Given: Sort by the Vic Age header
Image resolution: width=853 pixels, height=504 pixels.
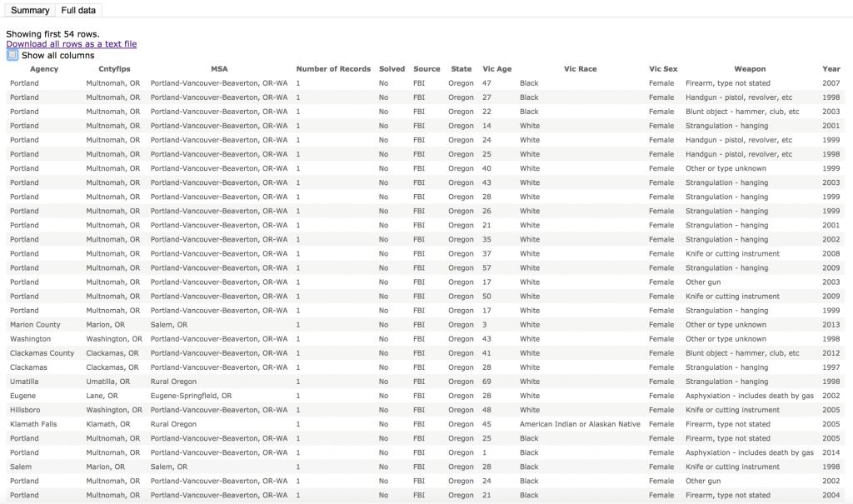Looking at the screenshot, I should [x=497, y=69].
